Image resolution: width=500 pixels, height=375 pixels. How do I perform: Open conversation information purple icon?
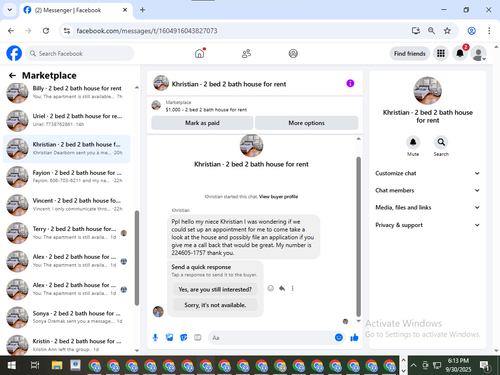pos(350,83)
